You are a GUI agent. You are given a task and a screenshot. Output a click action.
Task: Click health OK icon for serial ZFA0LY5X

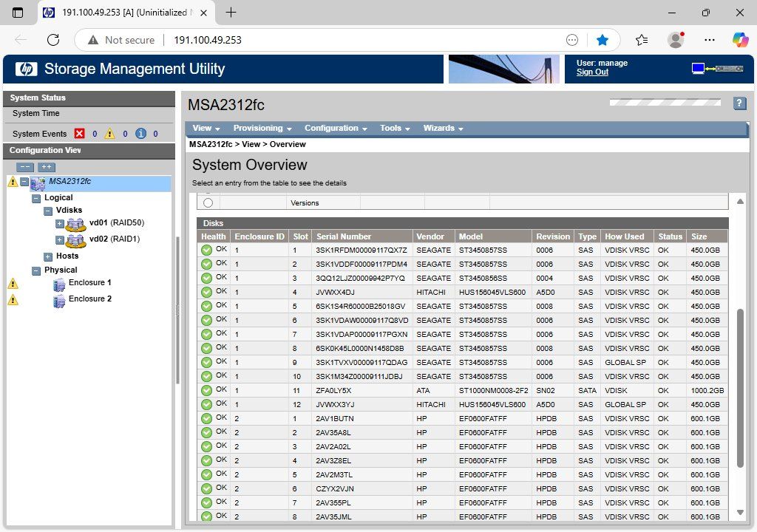coord(207,391)
